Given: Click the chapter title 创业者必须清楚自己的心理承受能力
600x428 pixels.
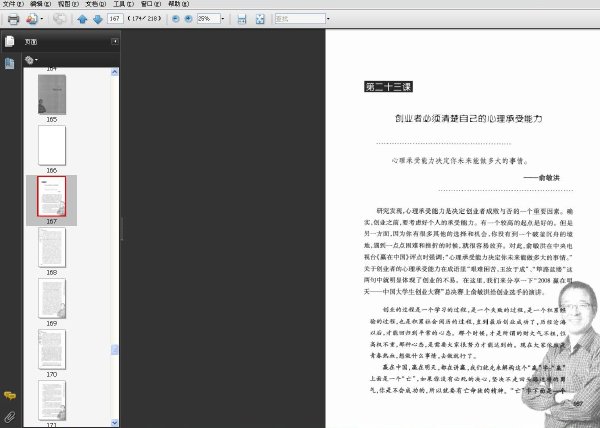Looking at the screenshot, I should click(x=469, y=119).
